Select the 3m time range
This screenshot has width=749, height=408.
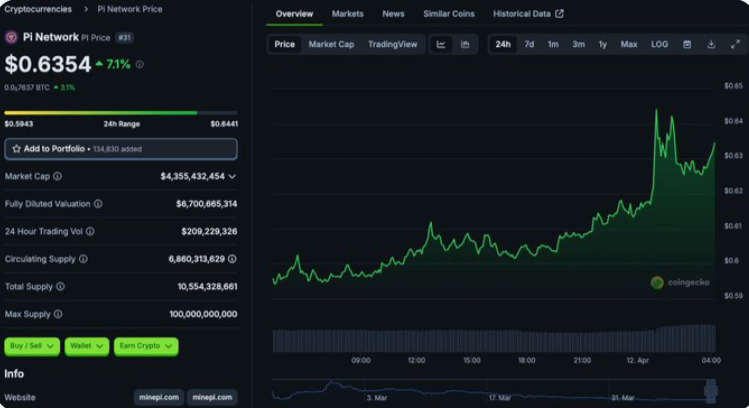(x=578, y=44)
